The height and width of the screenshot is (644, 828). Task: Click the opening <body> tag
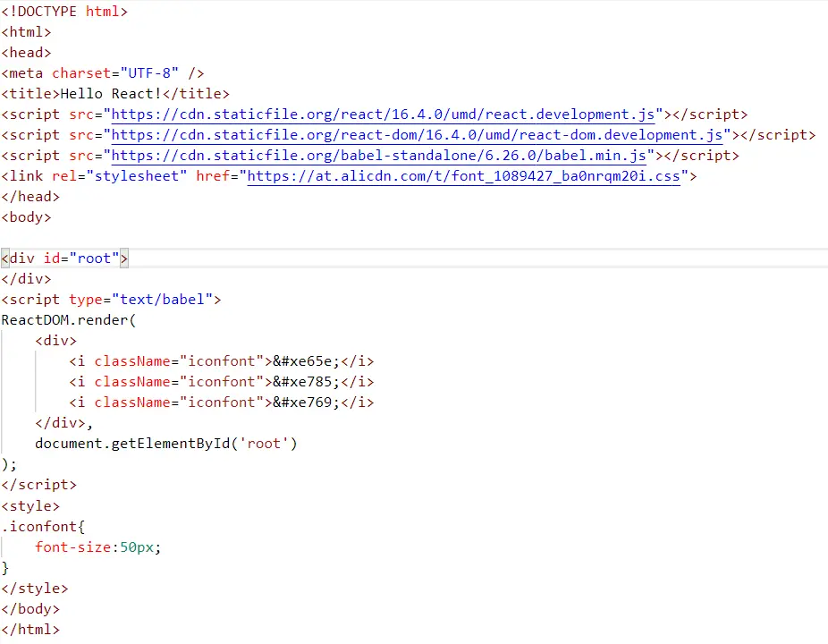point(27,217)
